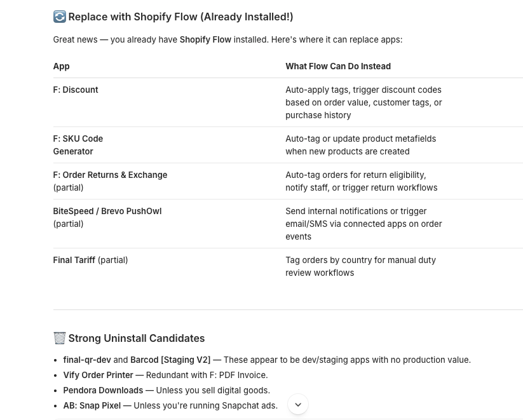Screen dimensions: 523x420
Task: Click the scroll-down chevron button
Action: coord(298,405)
